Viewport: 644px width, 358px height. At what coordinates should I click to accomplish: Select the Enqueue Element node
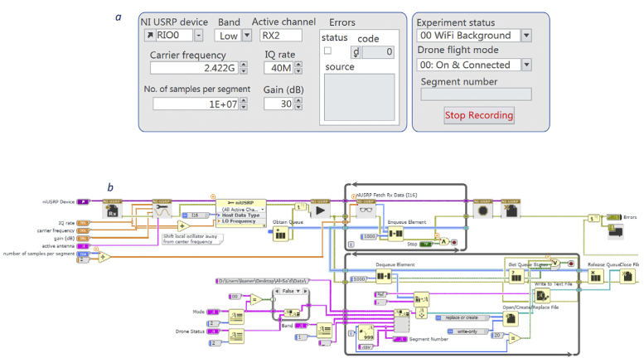[x=395, y=234]
